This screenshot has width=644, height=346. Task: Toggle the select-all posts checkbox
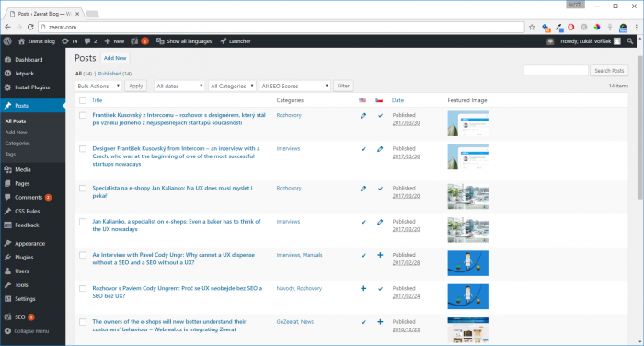point(83,100)
